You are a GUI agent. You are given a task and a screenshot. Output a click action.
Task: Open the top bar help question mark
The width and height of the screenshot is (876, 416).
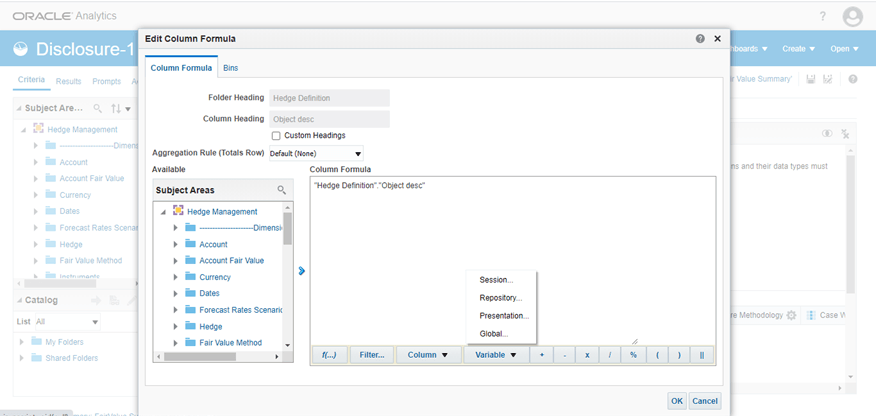[823, 16]
